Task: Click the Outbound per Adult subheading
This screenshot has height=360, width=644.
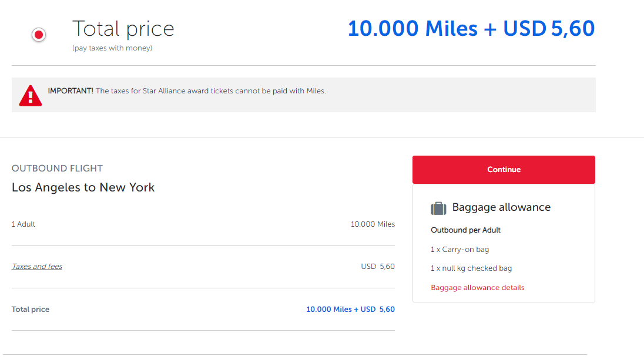Action: (465, 230)
